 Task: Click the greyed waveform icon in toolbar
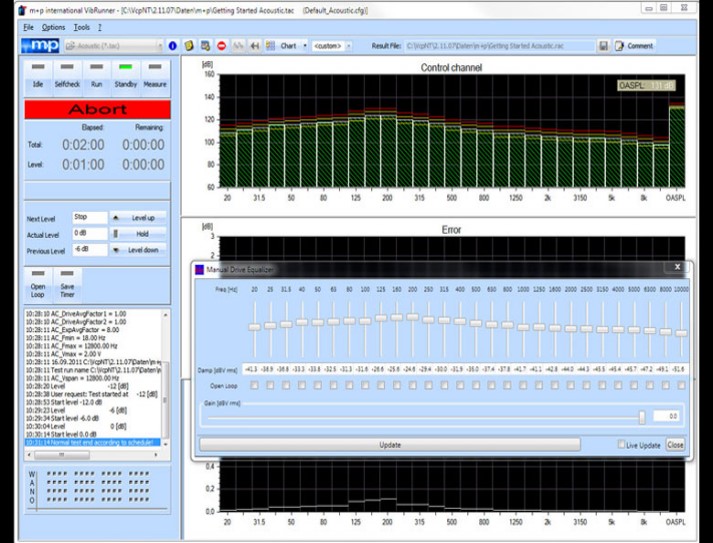point(238,46)
